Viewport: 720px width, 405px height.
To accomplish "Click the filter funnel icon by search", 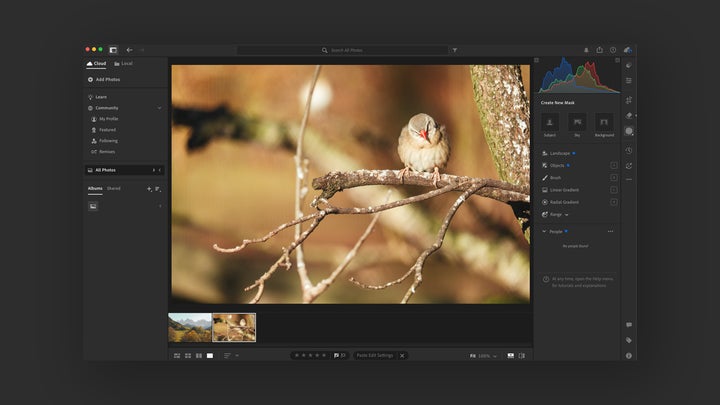I will click(x=455, y=49).
